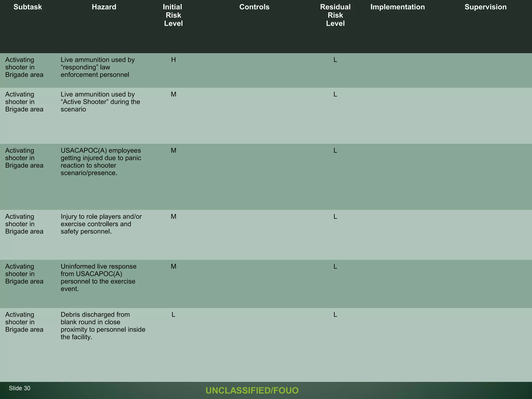Click the UNCLASSIFIED/FOUO footer text
The width and height of the screenshot is (532, 399).
tap(252, 390)
